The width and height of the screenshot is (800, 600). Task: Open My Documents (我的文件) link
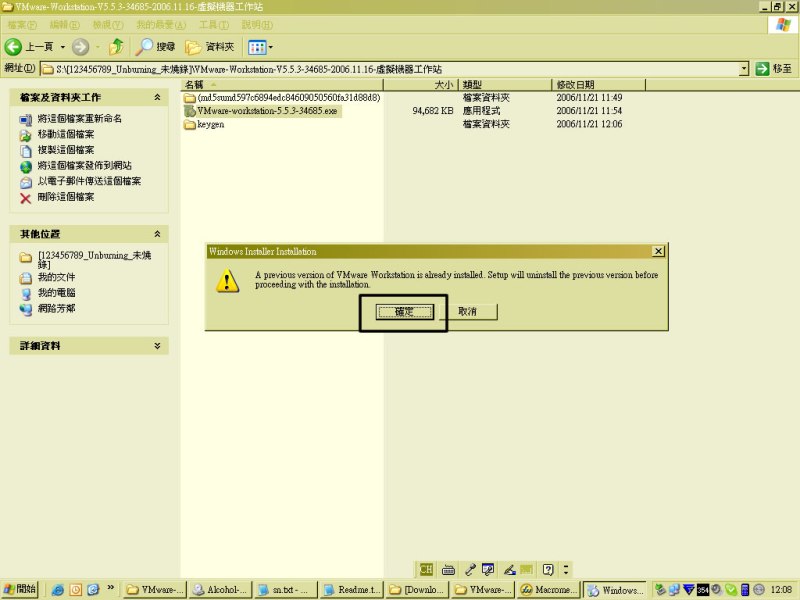click(x=56, y=277)
